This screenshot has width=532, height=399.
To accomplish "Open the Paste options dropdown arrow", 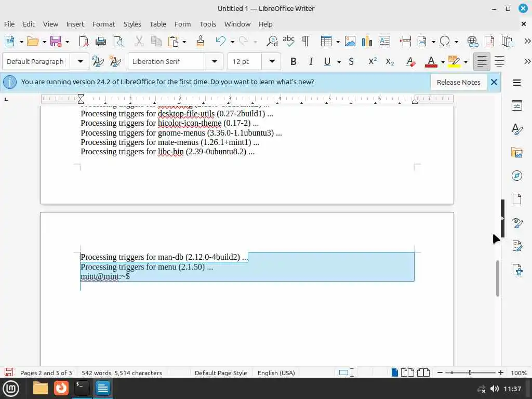I will click(184, 42).
